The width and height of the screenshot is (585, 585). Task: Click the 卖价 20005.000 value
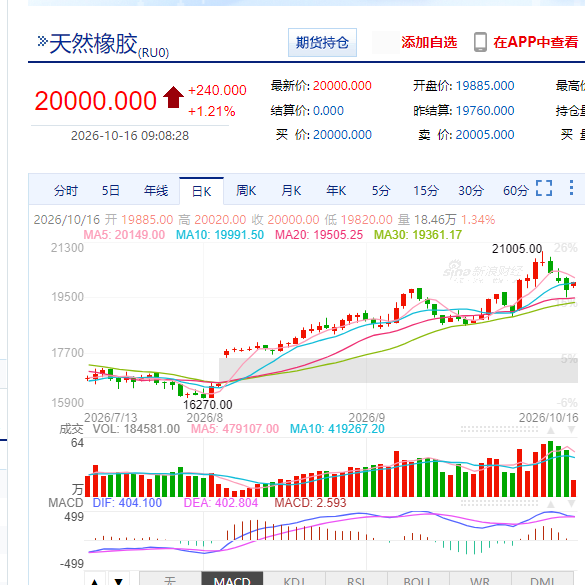(x=485, y=135)
